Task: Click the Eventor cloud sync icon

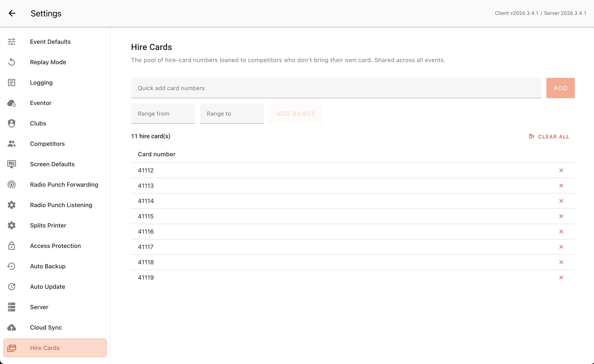Action: click(x=11, y=103)
